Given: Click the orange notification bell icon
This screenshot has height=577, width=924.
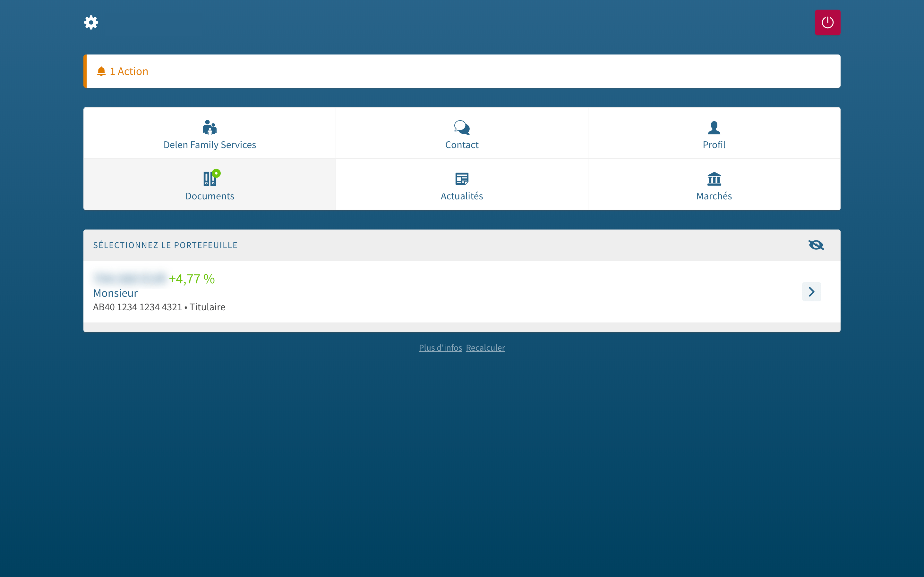Looking at the screenshot, I should pos(101,71).
